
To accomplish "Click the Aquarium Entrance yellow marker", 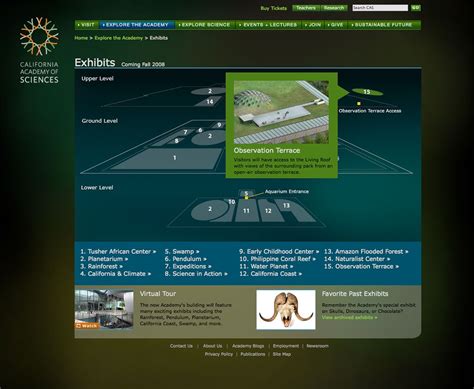I will (x=246, y=198).
